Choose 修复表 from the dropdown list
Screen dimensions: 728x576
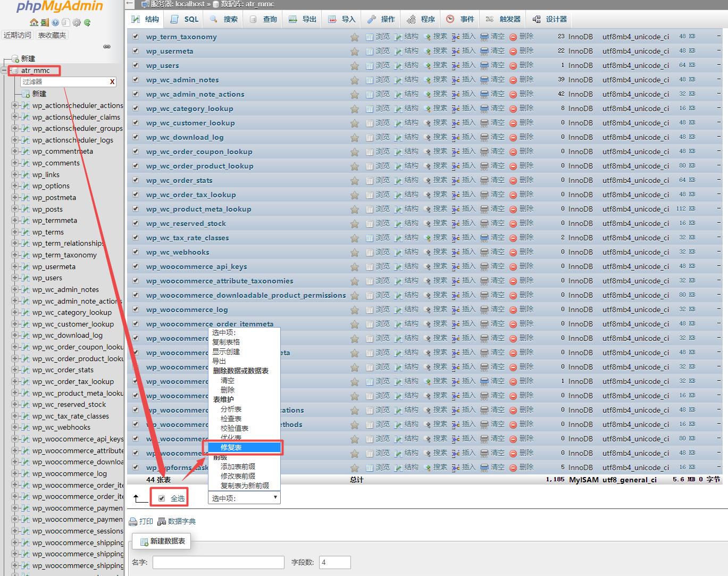click(245, 447)
